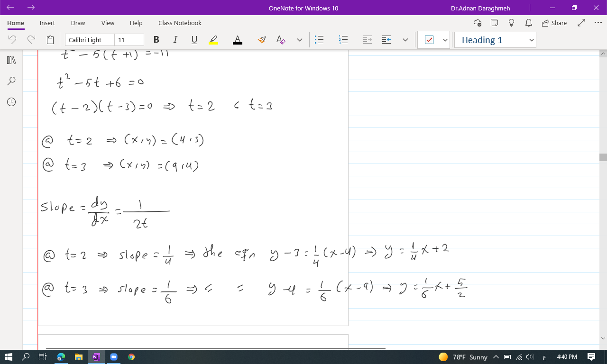The height and width of the screenshot is (364, 607).
Task: Apply black font color
Action: tap(238, 40)
